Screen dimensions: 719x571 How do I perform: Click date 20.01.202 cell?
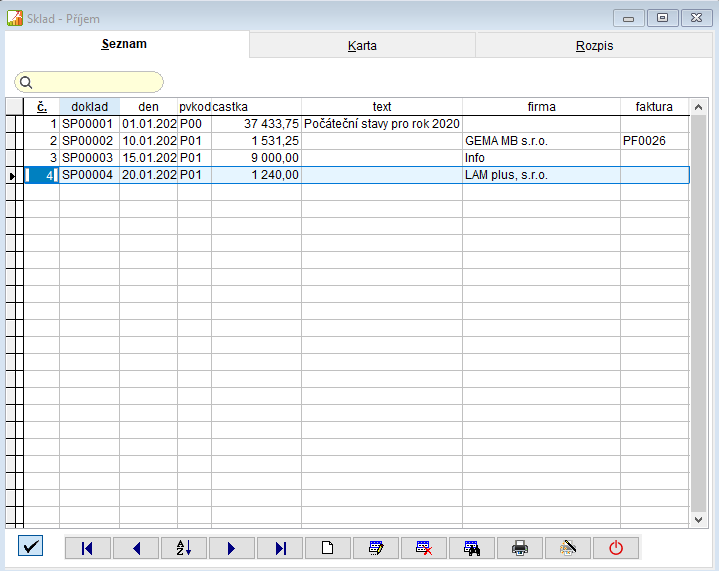point(149,175)
